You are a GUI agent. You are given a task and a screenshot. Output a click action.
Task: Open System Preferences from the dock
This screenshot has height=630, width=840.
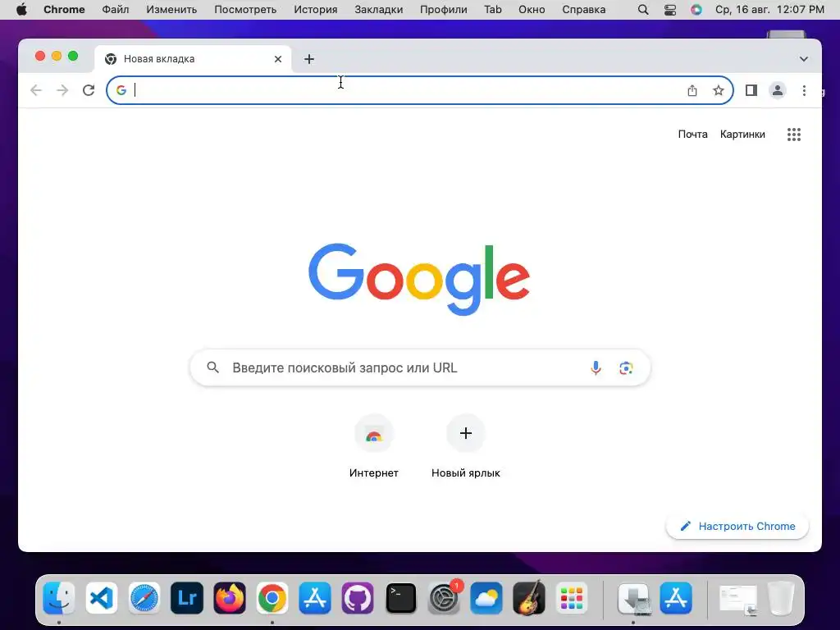click(x=444, y=598)
